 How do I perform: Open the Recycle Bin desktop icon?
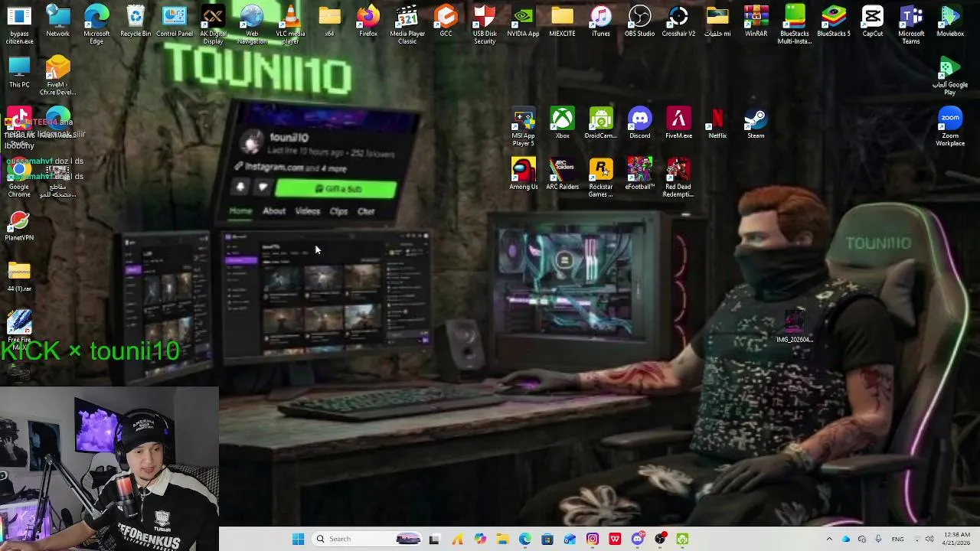136,21
